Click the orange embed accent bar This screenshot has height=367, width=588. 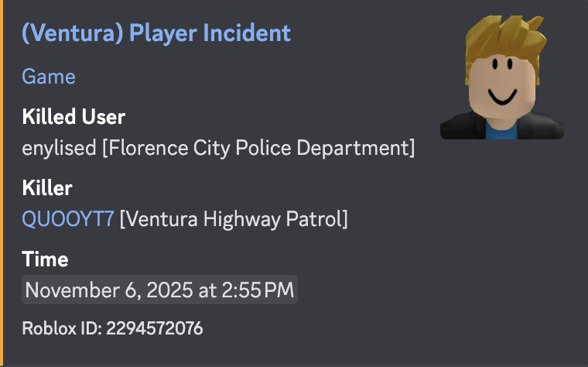tap(2, 183)
